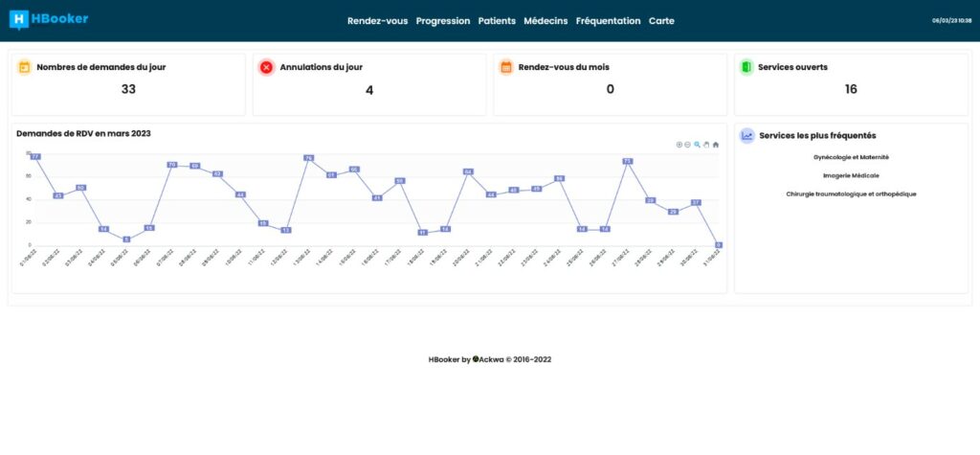Click the green open services door icon

point(746,67)
